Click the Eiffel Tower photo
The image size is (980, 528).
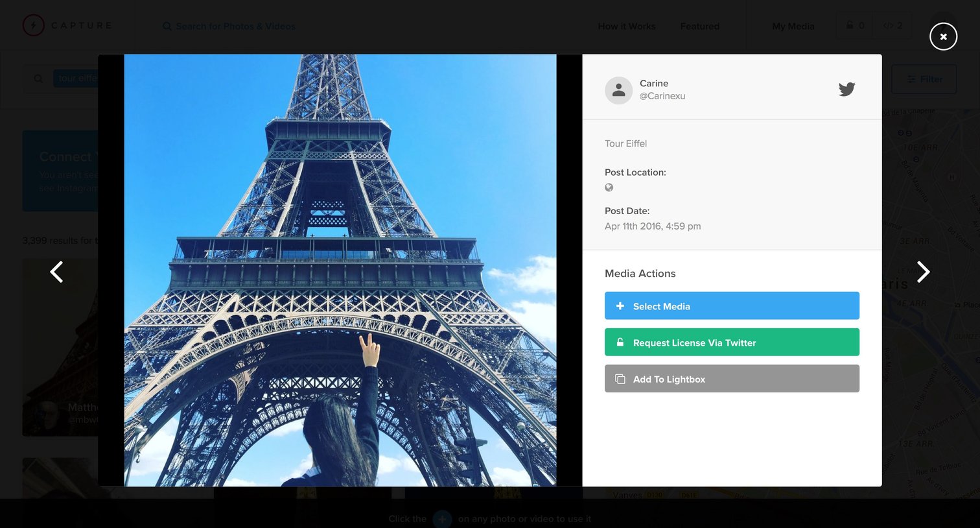tap(340, 270)
